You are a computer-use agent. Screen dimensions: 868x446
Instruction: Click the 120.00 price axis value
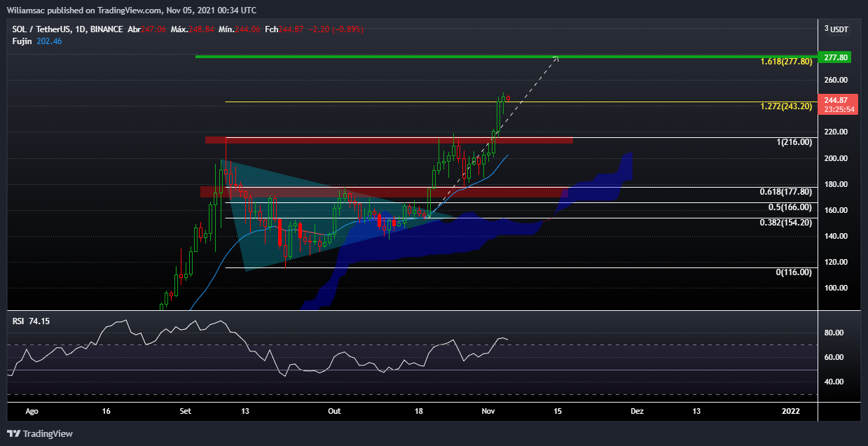[x=836, y=262]
